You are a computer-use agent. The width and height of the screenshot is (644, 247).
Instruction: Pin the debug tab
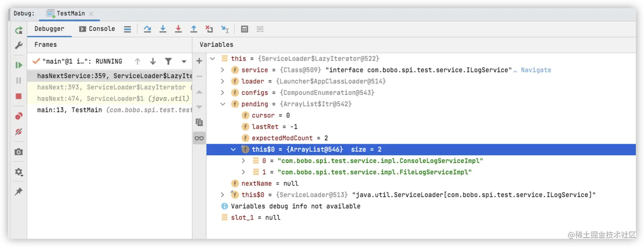pyautogui.click(x=19, y=192)
